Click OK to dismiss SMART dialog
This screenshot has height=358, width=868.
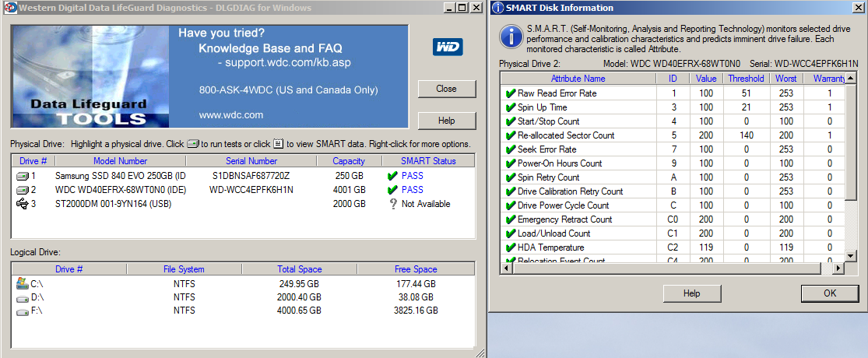coord(830,293)
